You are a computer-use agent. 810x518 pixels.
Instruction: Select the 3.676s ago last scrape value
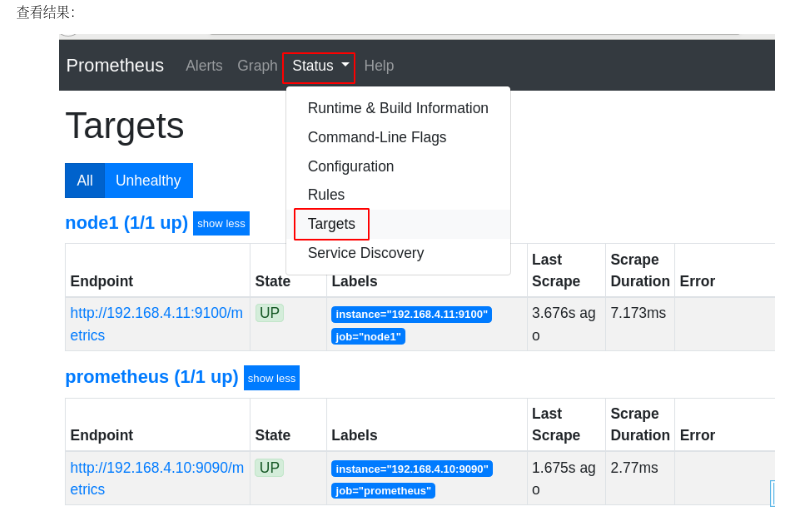coord(564,324)
